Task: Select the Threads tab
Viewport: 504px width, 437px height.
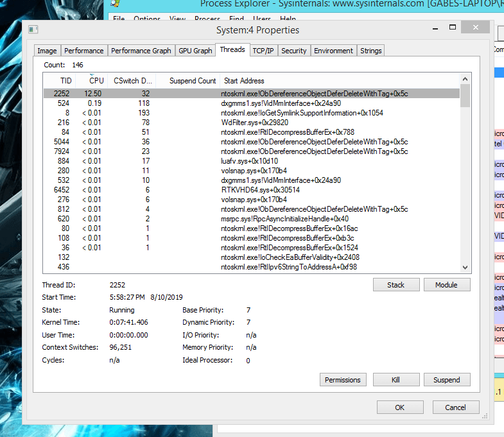Action: click(x=232, y=49)
